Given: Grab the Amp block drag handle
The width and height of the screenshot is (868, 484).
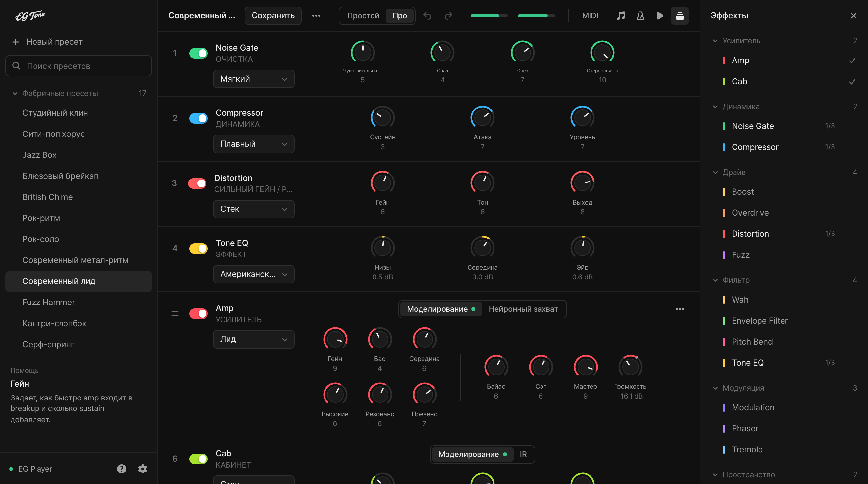Looking at the screenshot, I should pyautogui.click(x=175, y=313).
